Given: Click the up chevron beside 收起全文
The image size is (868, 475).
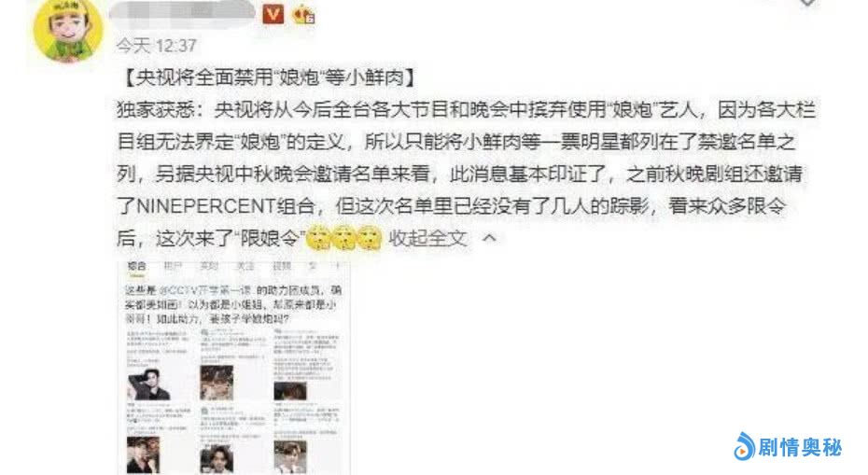Looking at the screenshot, I should coord(489,239).
